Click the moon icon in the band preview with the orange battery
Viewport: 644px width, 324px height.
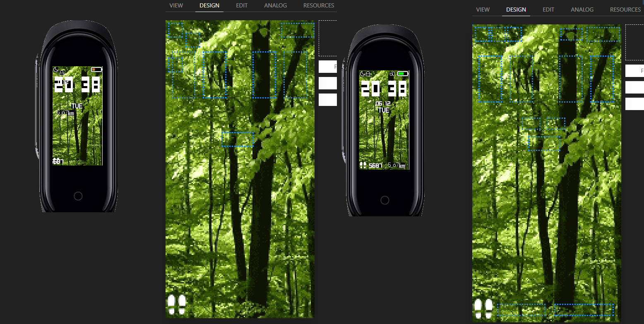56,70
